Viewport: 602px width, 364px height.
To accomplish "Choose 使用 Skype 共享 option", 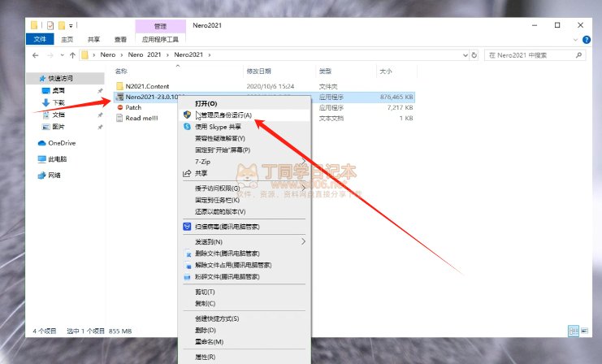I will [x=245, y=126].
